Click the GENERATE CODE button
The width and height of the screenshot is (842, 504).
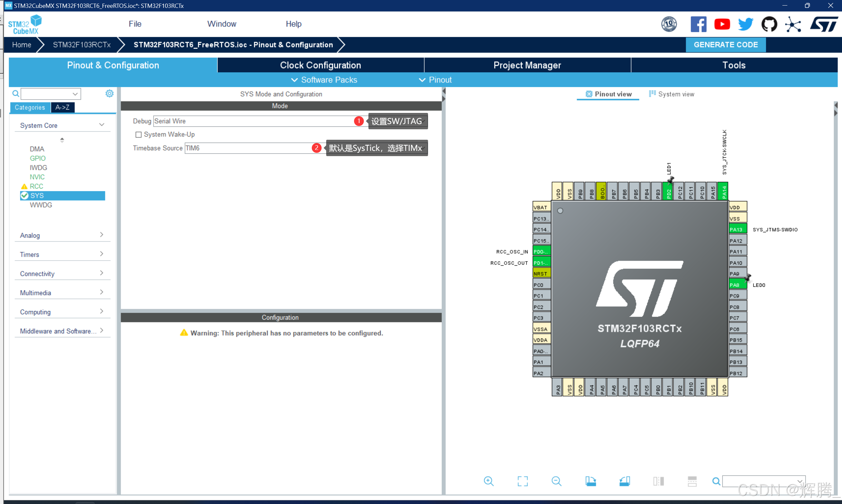[725, 45]
